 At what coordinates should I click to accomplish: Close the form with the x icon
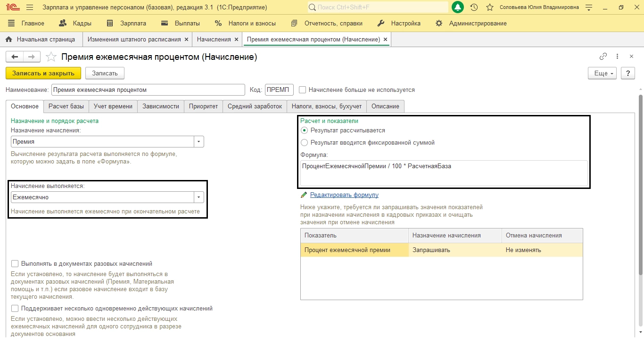631,57
